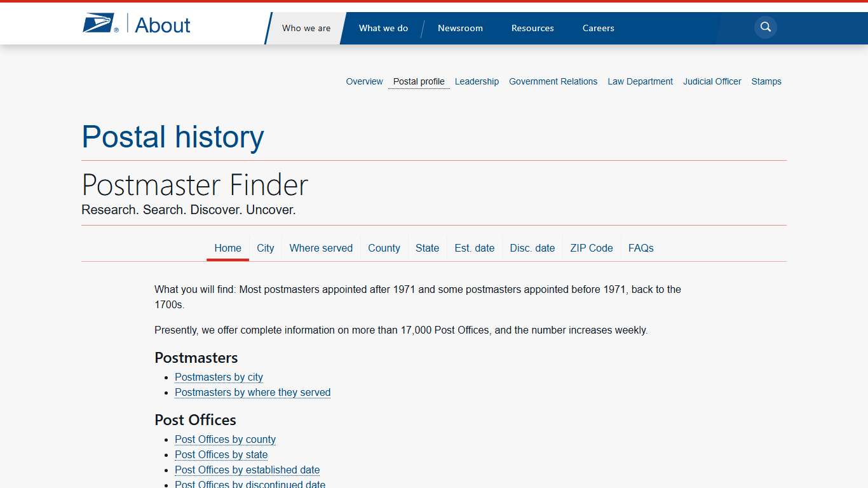
Task: Open the 'What we do' menu
Action: 384,28
